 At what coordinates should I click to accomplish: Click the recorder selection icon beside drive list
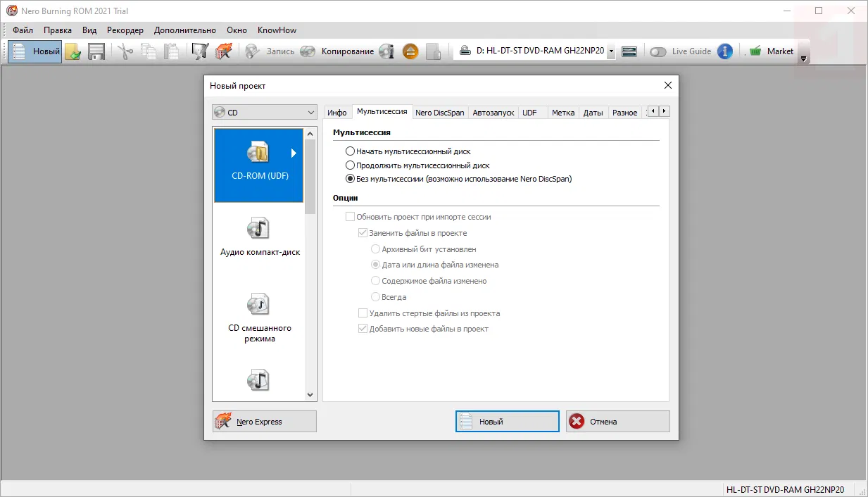point(629,51)
